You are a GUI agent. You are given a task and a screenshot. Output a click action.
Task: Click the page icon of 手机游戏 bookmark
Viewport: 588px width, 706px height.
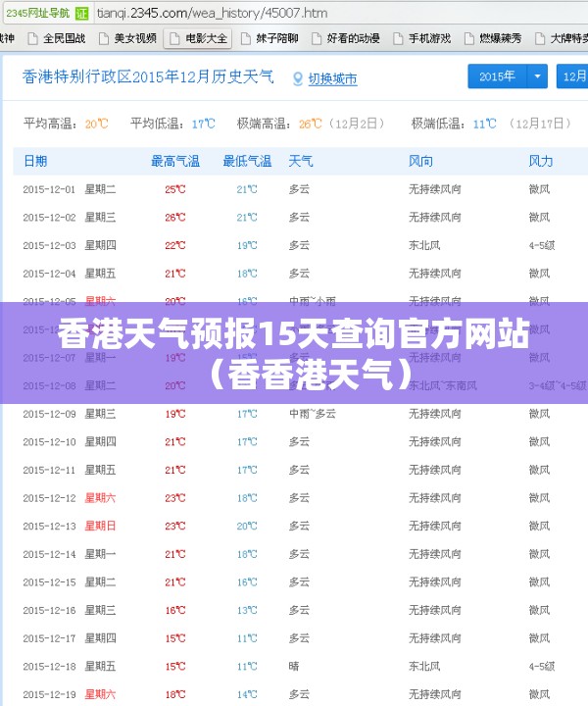398,38
